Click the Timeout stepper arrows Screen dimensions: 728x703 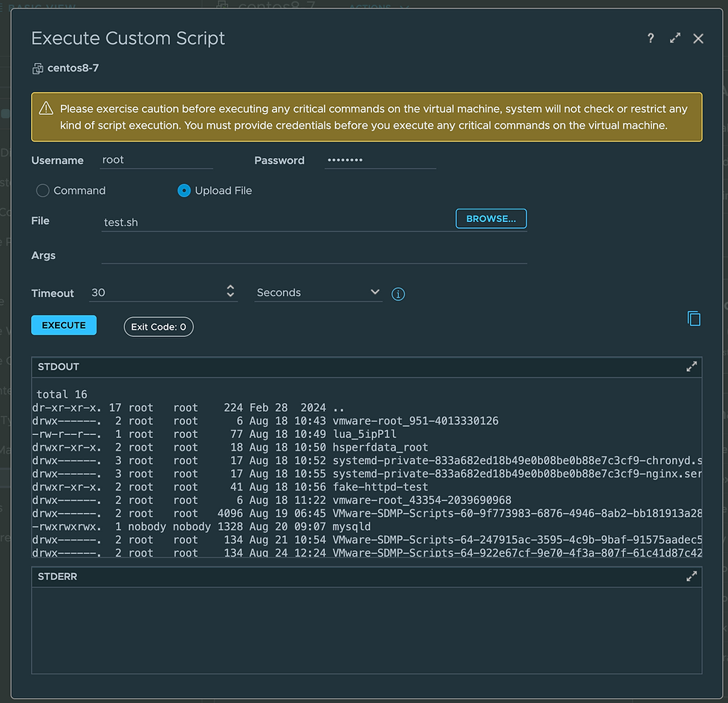click(230, 292)
